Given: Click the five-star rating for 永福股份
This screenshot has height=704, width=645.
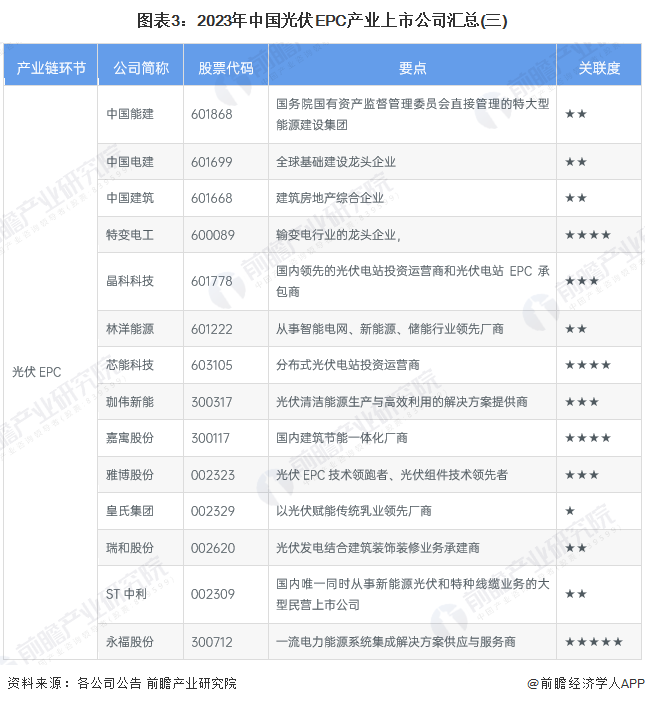Looking at the screenshot, I should 594,642.
